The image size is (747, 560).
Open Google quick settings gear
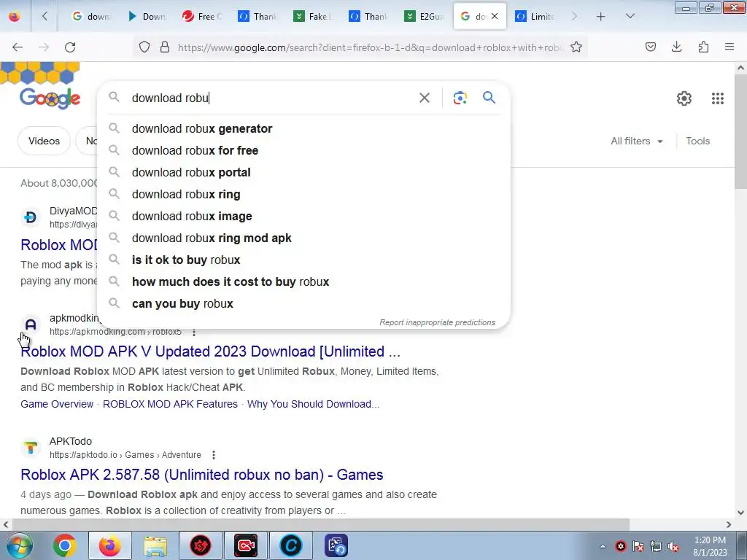[684, 98]
